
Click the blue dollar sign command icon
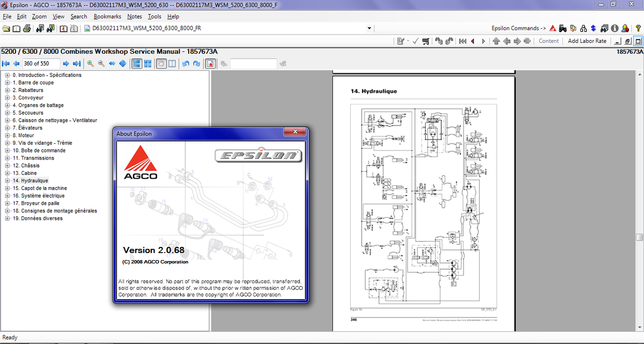(594, 28)
